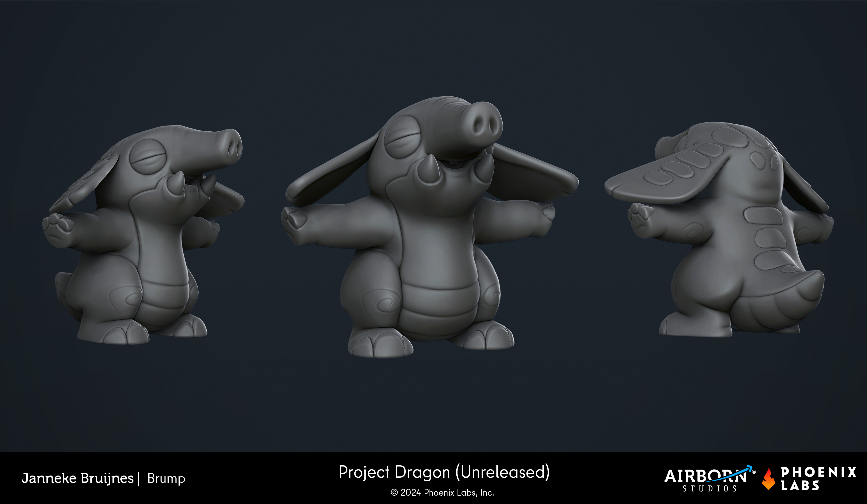Click the 'Project Dragon (Unreleased)' title
Image resolution: width=867 pixels, height=504 pixels.
pyautogui.click(x=444, y=472)
